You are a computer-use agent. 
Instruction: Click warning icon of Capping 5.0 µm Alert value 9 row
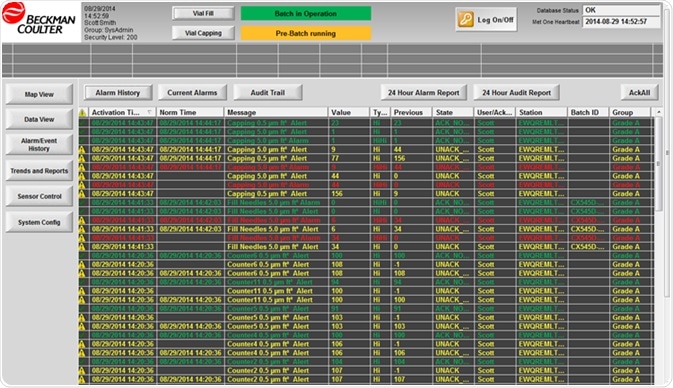(82, 149)
